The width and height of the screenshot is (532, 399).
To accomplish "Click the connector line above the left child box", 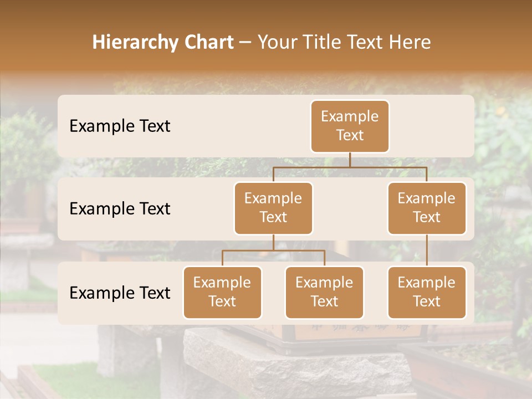I will [x=273, y=175].
